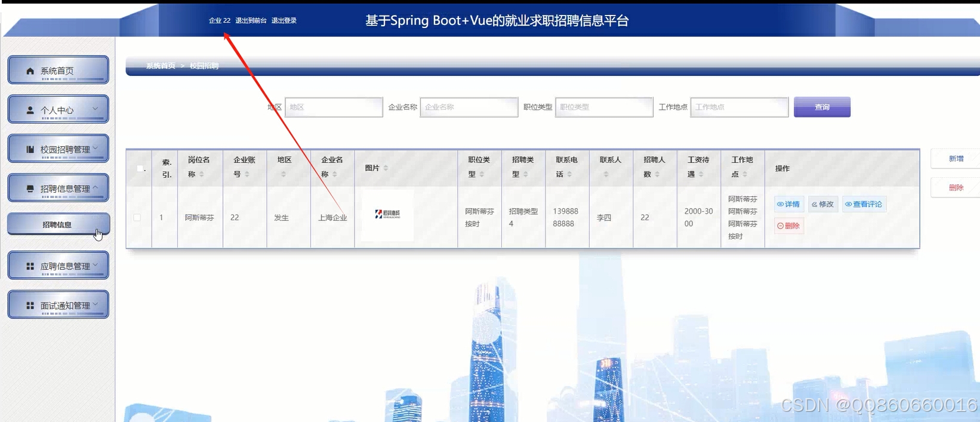Click 查看评论 for the 阿斯蒂芬 row

[864, 204]
